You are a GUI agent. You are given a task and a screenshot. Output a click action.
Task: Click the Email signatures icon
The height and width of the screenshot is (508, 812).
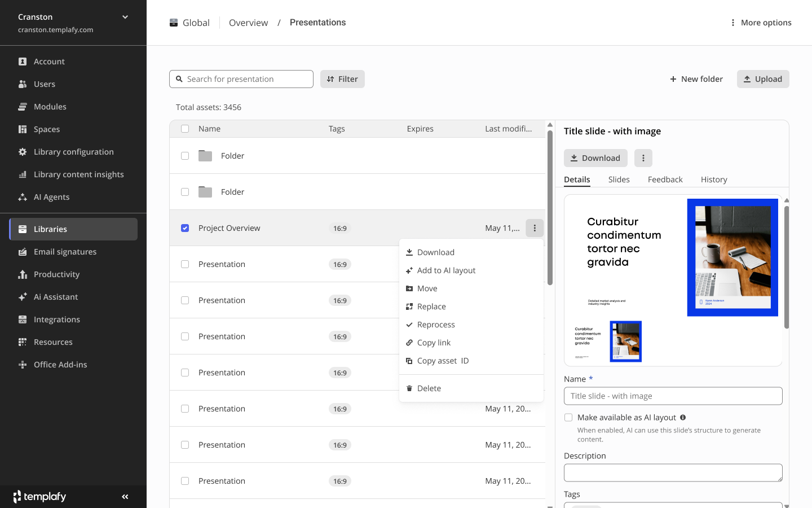(23, 252)
